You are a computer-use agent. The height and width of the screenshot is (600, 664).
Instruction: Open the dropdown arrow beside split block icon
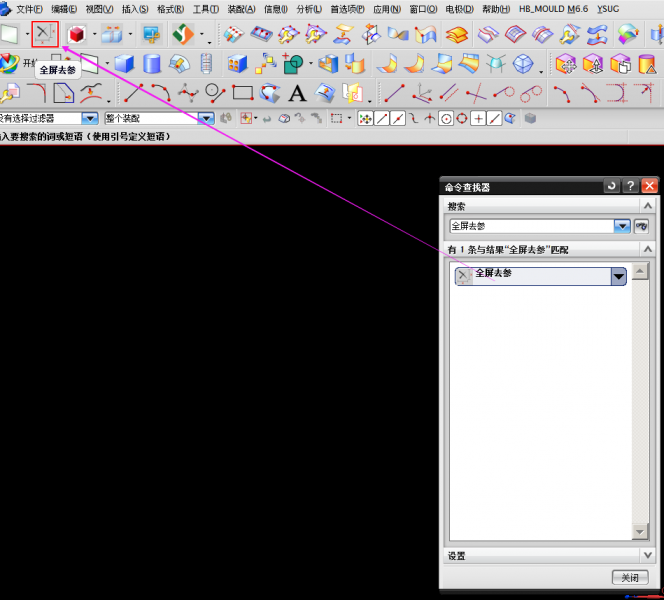[x=130, y=34]
